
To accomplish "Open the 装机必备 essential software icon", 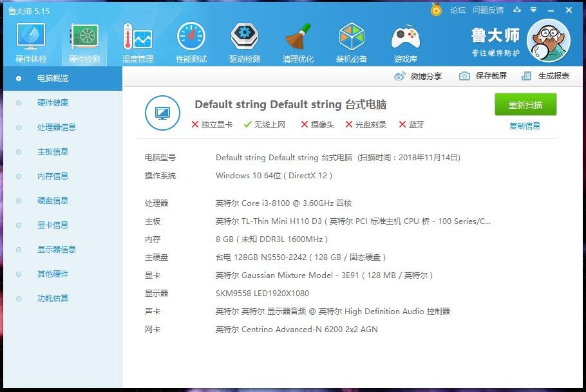I will coord(352,41).
